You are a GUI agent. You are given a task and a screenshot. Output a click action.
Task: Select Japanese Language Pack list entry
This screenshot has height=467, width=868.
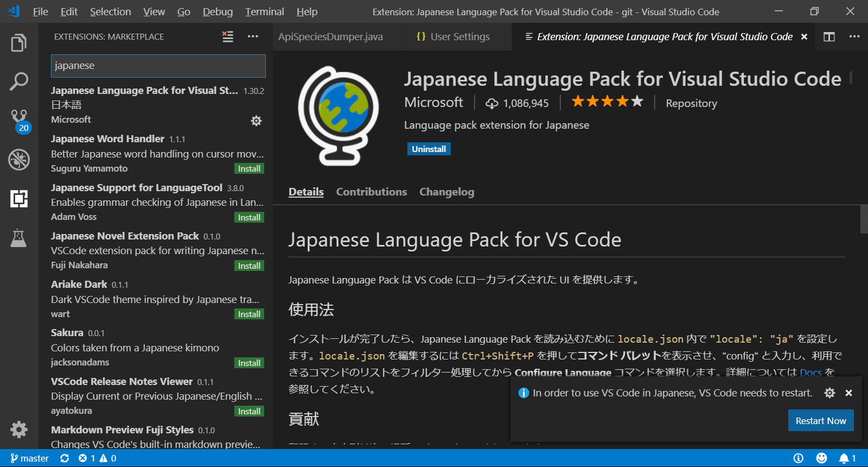click(x=155, y=105)
